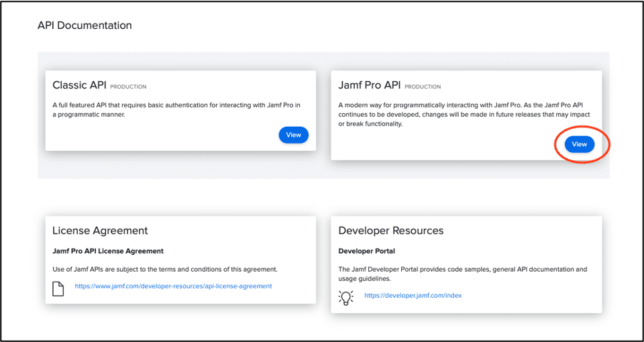
Task: Select the Jamf Pro API card title
Action: pyautogui.click(x=369, y=85)
